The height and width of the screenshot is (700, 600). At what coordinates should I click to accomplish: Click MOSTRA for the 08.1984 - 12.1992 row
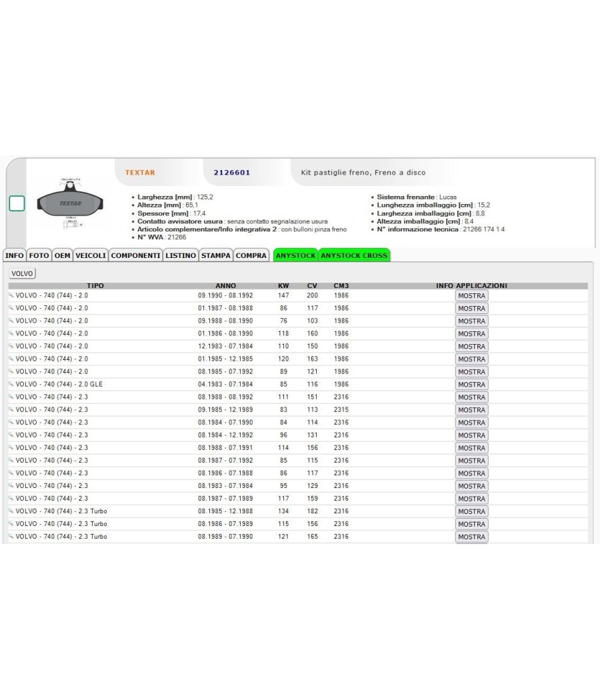(x=471, y=435)
